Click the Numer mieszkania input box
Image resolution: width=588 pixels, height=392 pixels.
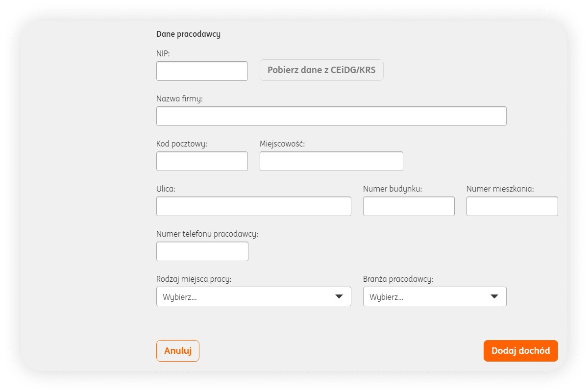click(x=512, y=206)
